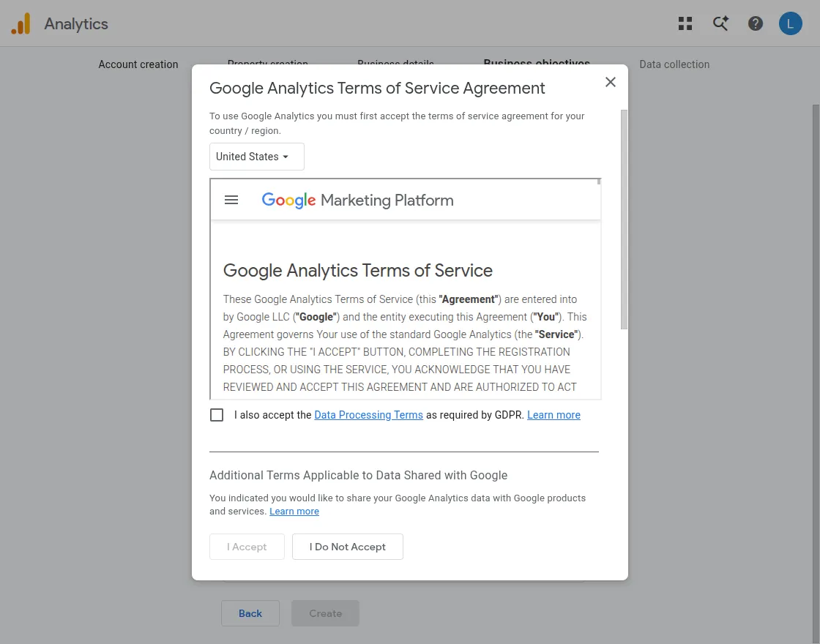Open the user profile avatar L

[790, 23]
